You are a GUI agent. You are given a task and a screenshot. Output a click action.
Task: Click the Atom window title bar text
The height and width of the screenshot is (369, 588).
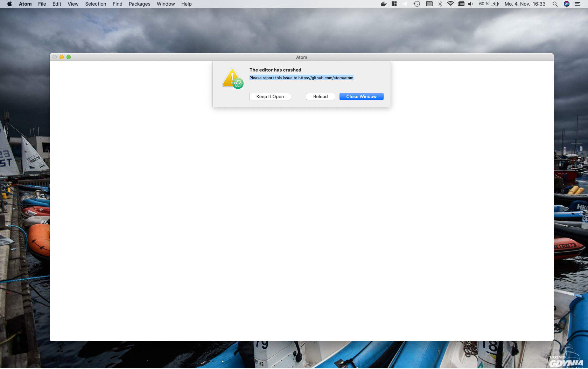pos(301,57)
